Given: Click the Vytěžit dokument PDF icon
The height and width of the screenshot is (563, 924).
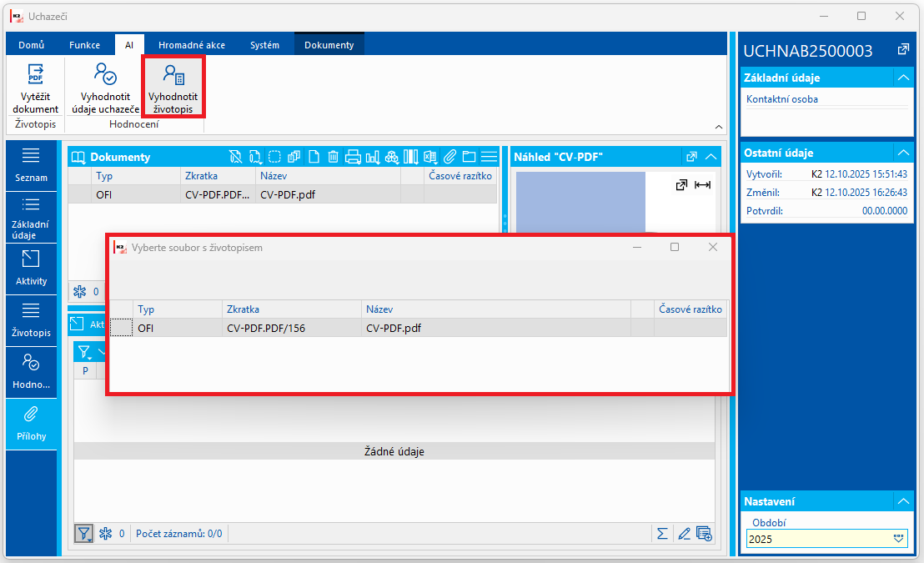Looking at the screenshot, I should pos(35,74).
